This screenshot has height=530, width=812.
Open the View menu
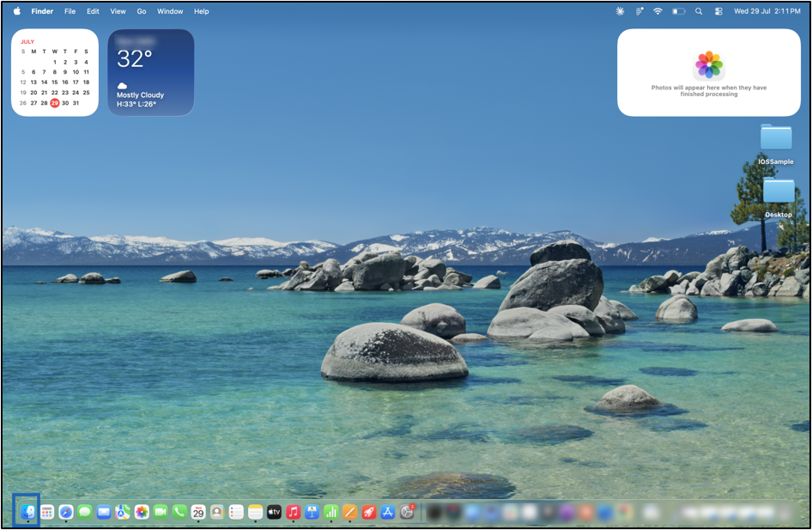point(118,11)
